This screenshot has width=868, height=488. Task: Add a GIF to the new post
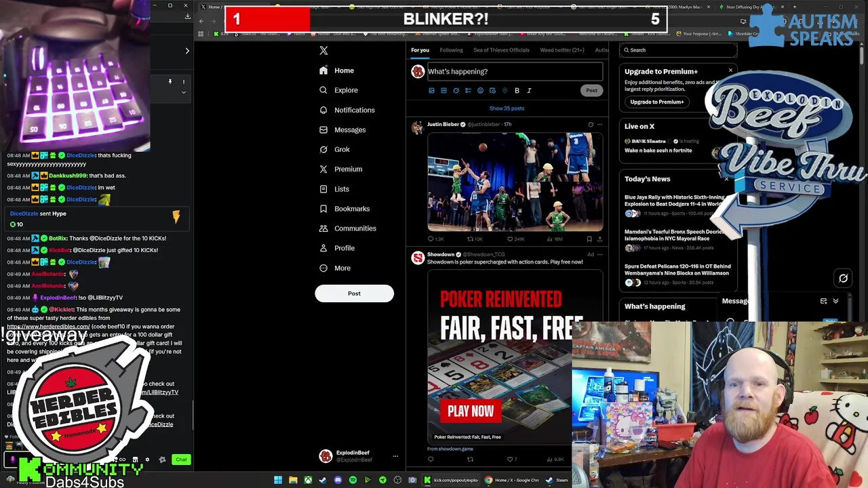(443, 90)
